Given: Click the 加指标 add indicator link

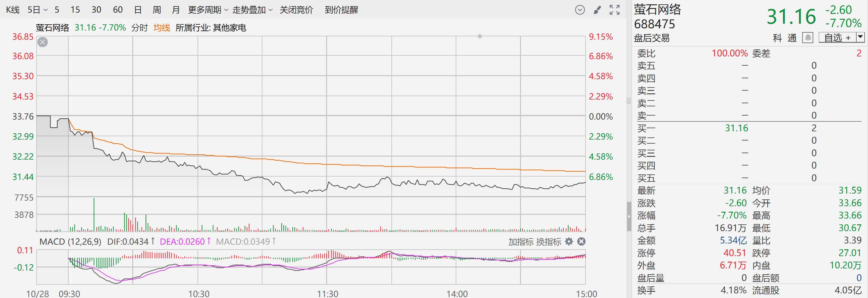Looking at the screenshot, I should click(x=521, y=242).
